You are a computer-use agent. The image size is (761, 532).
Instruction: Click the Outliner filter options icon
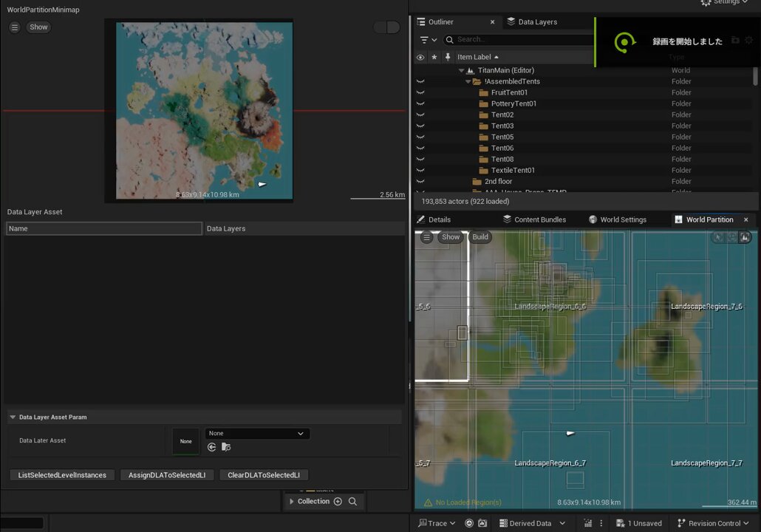coord(428,40)
